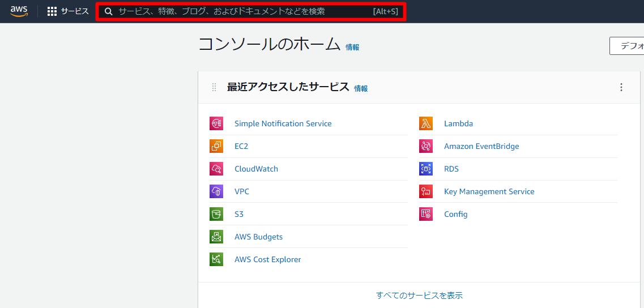Open the Simple Notification Service link

tap(283, 123)
